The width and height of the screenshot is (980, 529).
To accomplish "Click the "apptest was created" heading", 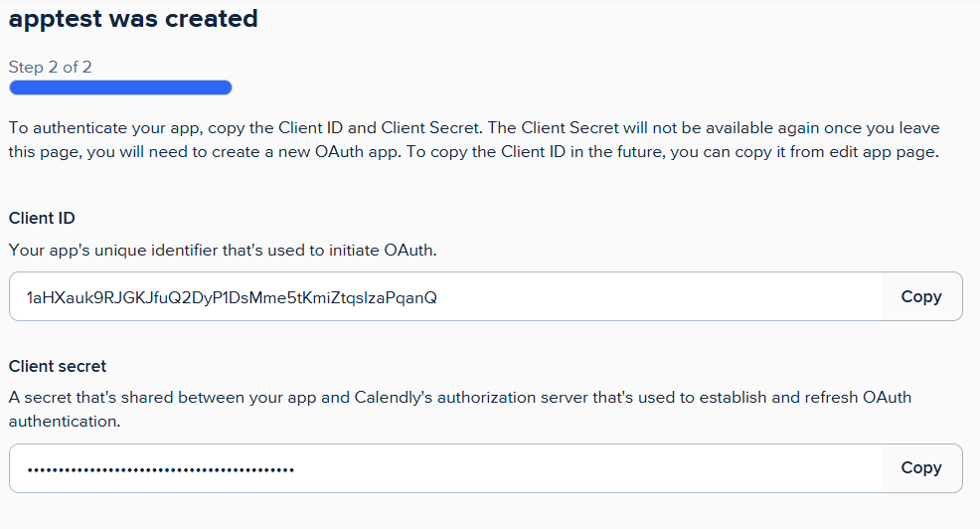I will (x=133, y=18).
